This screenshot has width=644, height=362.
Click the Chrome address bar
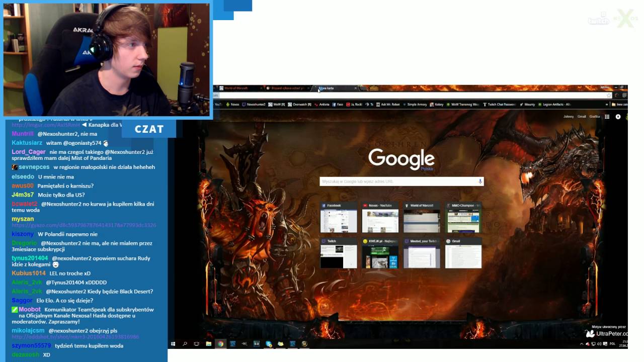[x=410, y=96]
